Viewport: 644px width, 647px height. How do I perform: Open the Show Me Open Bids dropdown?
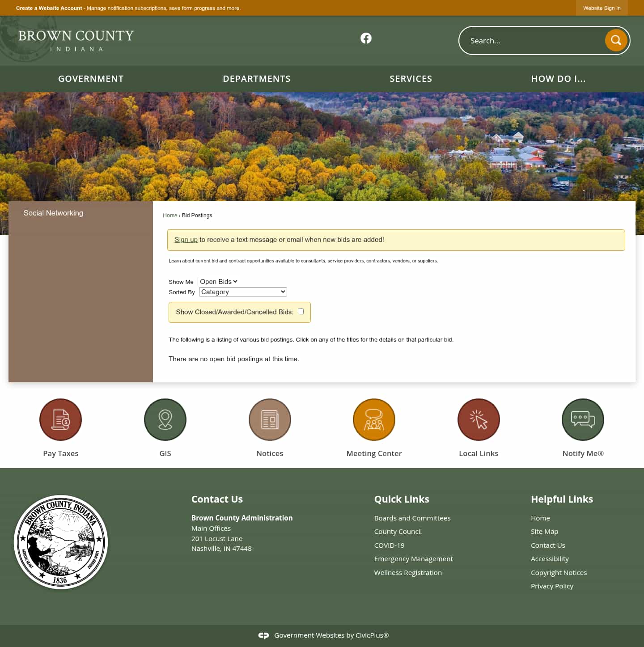pyautogui.click(x=218, y=281)
